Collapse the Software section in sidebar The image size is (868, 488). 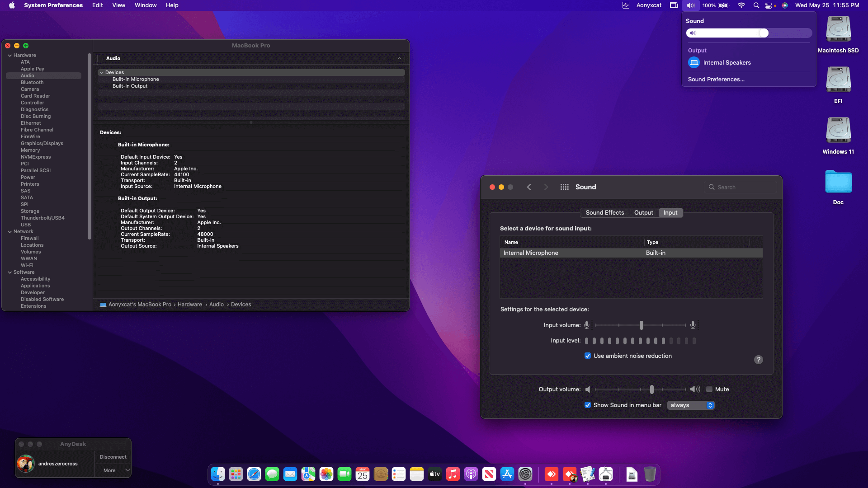click(x=10, y=272)
